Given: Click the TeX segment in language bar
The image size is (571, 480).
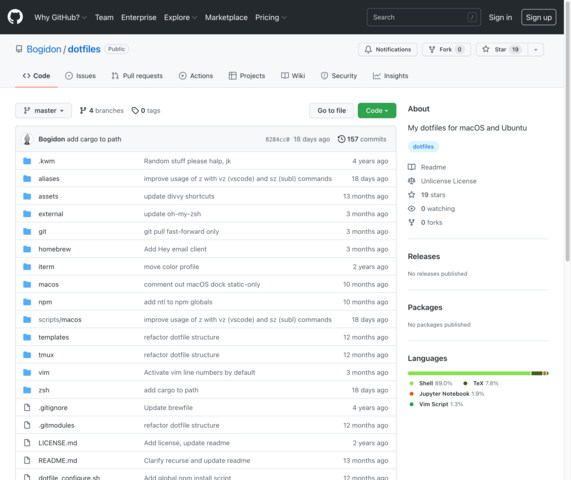Looking at the screenshot, I should 537,373.
